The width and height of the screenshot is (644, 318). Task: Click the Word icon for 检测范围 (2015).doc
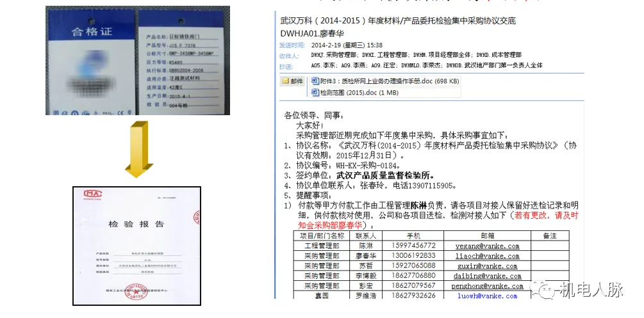point(315,93)
